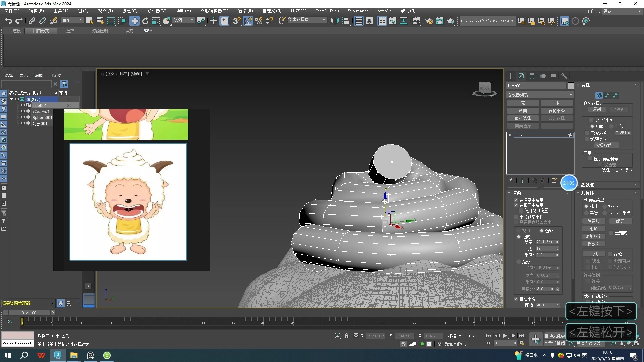Click the Bend (弯曲) modifier button
Screen dimensions: 644x362
pos(523,111)
